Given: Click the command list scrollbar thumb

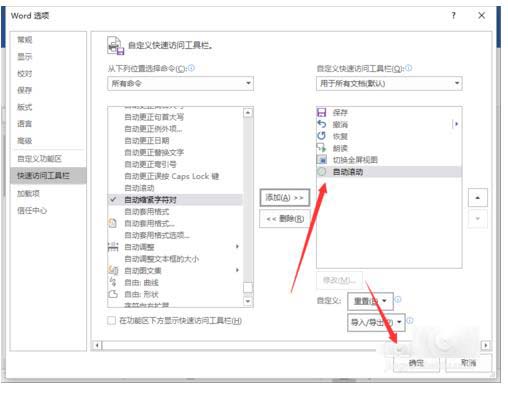Looking at the screenshot, I should (248, 287).
